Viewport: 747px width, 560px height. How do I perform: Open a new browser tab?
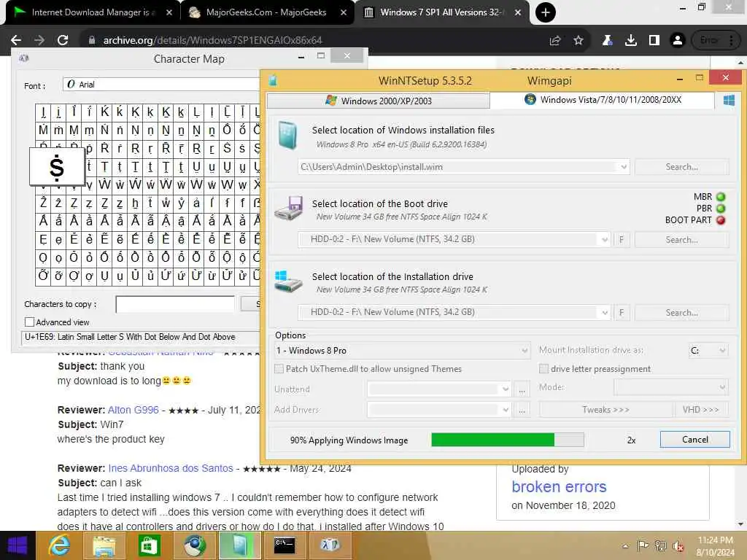coord(546,12)
